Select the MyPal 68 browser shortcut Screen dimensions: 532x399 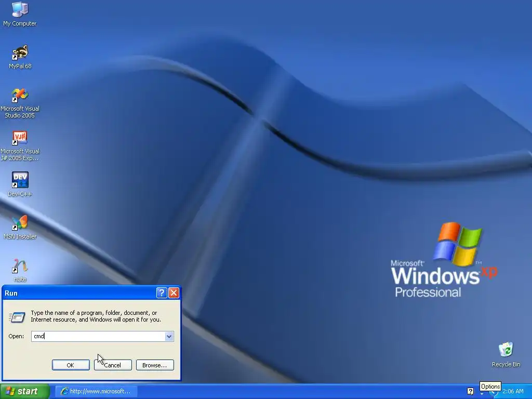[x=20, y=57]
